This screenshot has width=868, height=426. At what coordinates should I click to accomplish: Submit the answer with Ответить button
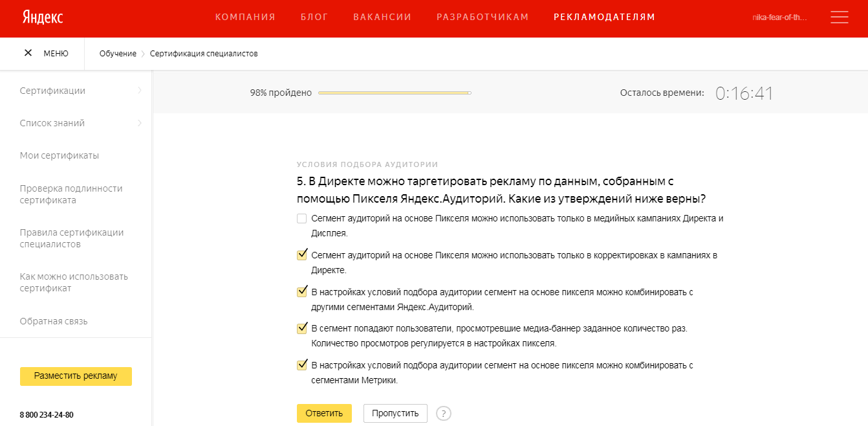324,413
